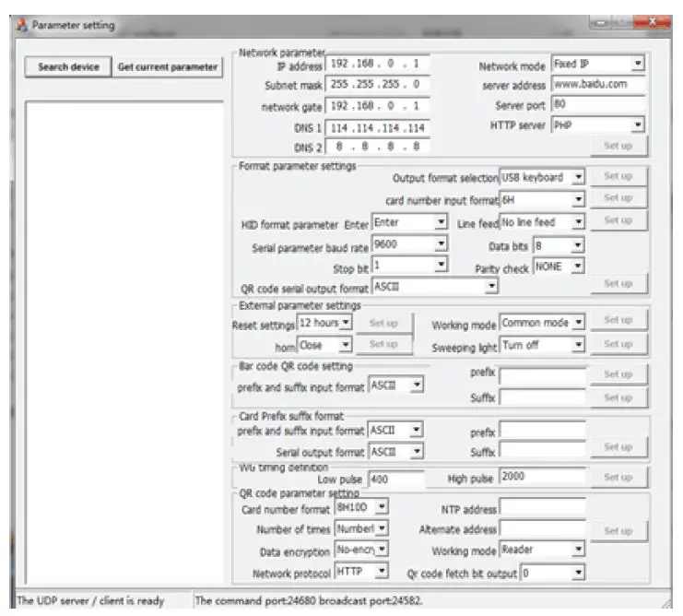Click Set up in Card Prefix suffix format
This screenshot has width=683, height=616.
pyautogui.click(x=618, y=447)
